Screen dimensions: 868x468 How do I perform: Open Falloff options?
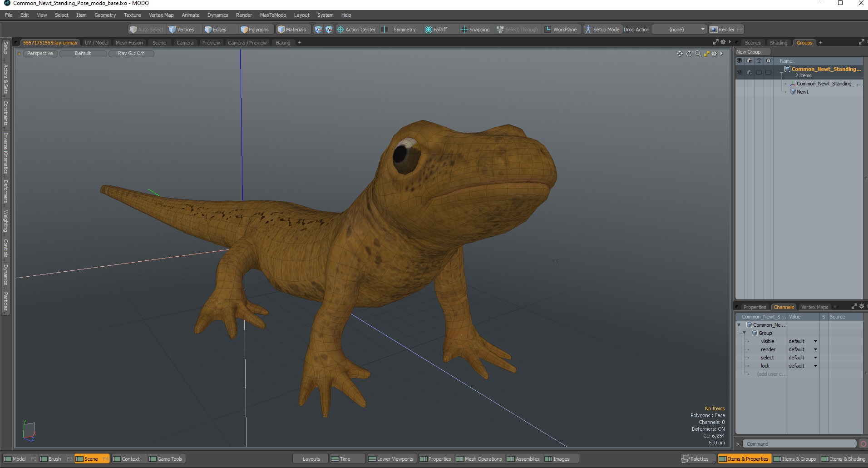tap(437, 30)
